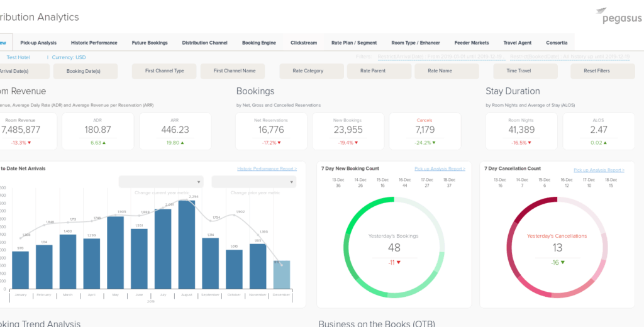
Task: Go to the Clickstream tab
Action: (304, 43)
